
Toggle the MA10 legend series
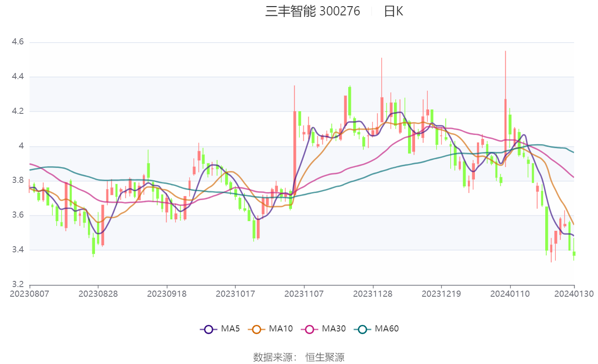270,329
